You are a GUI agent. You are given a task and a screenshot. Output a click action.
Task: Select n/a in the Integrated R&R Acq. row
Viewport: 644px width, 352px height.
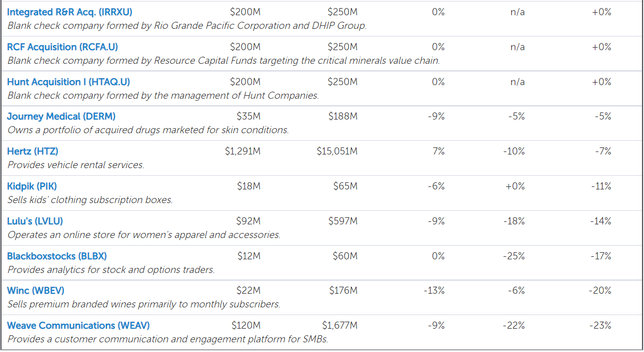tap(518, 12)
